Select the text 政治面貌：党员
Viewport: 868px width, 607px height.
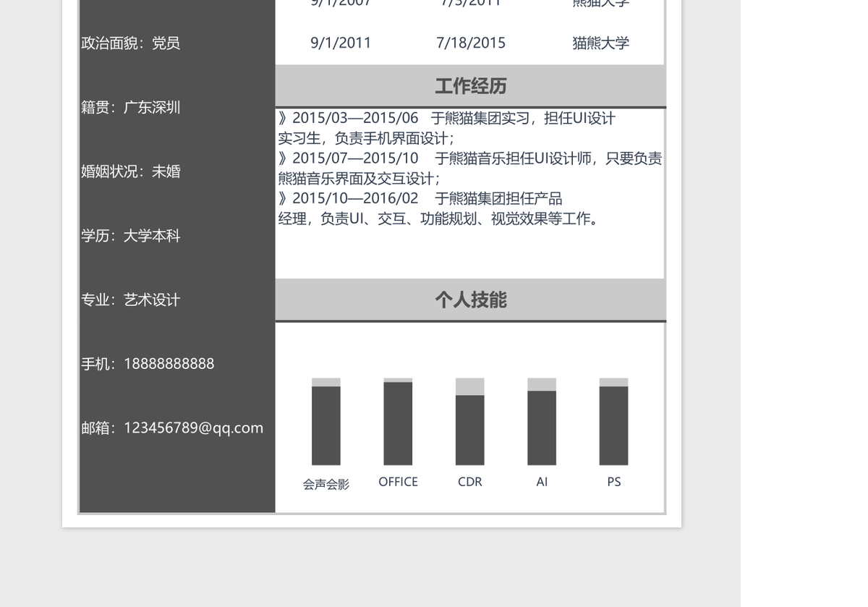tap(131, 43)
